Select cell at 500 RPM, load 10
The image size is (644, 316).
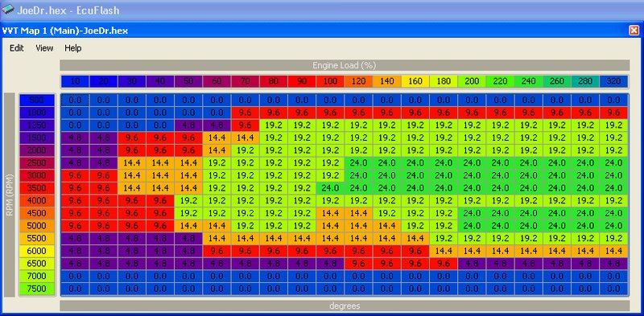tap(75, 101)
